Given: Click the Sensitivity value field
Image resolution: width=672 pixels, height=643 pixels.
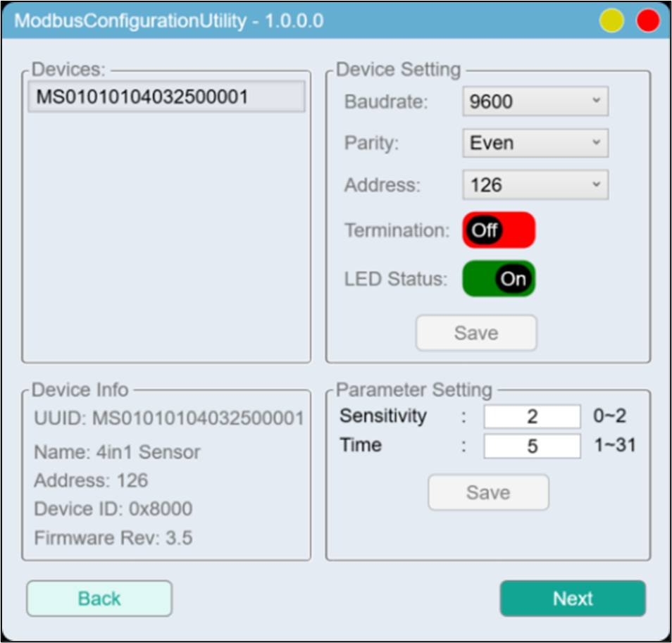Looking at the screenshot, I should (x=532, y=417).
